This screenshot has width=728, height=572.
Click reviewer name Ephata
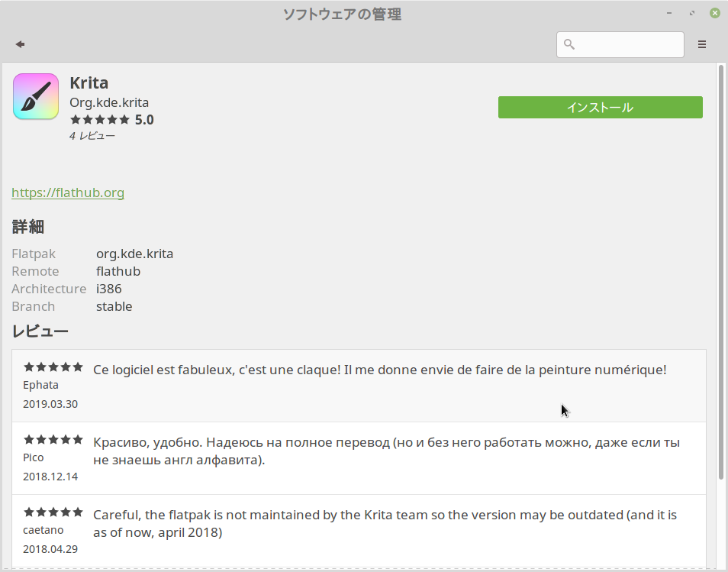[x=41, y=385]
